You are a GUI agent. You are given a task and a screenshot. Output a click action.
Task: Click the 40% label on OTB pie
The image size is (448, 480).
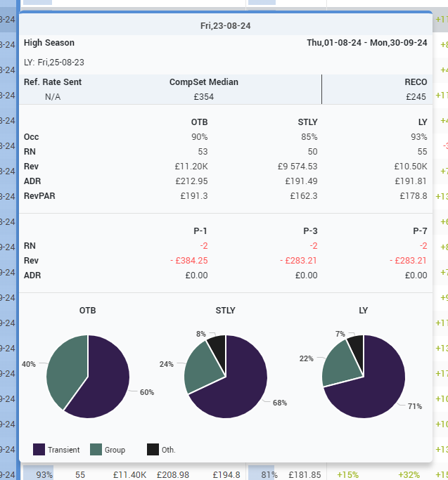pos(29,364)
